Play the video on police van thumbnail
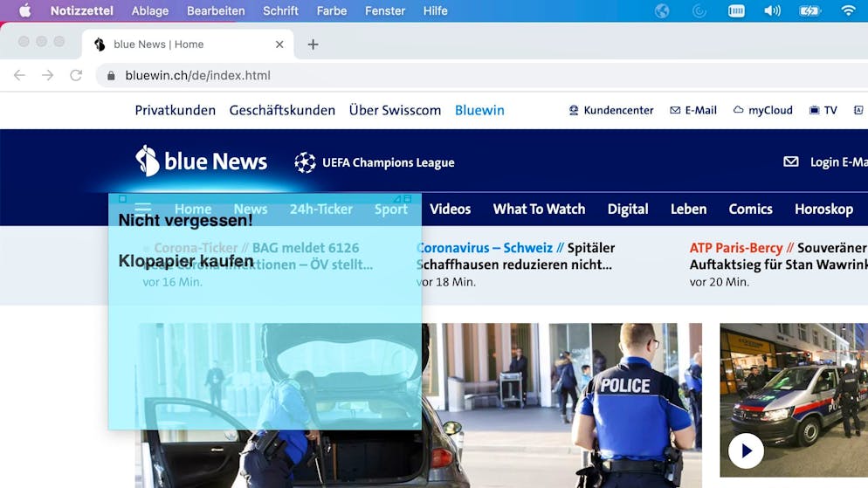The width and height of the screenshot is (868, 488). point(746,450)
